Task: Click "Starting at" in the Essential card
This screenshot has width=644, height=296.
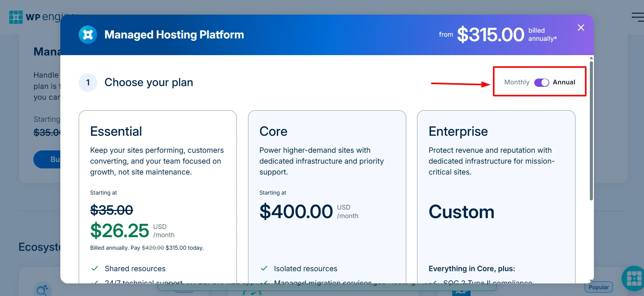Action: (104, 193)
